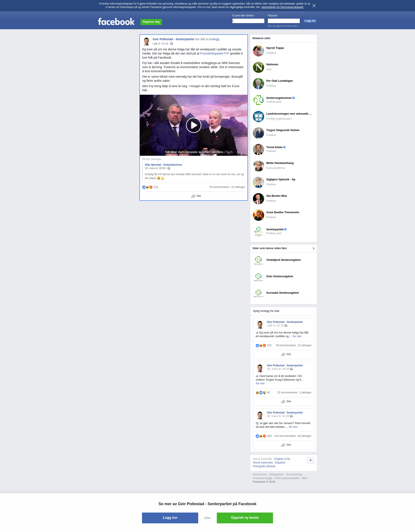Open Per Olaf Lundteigen profile picture
This screenshot has width=415, height=532.
tap(259, 83)
